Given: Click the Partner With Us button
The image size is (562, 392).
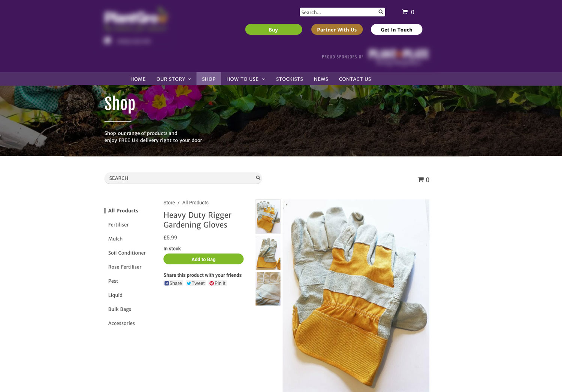Looking at the screenshot, I should coord(337,30).
